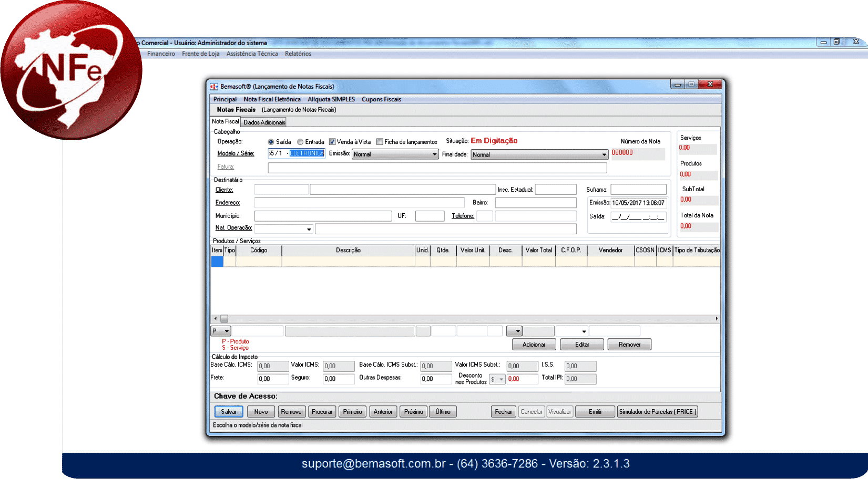Click the NFe round logo
This screenshot has width=868, height=479.
click(x=70, y=70)
